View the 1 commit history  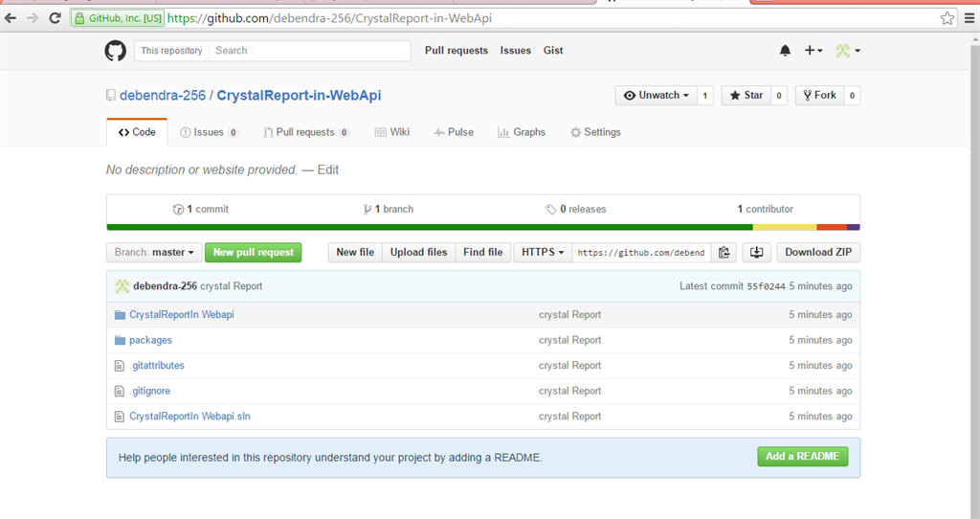pos(201,210)
